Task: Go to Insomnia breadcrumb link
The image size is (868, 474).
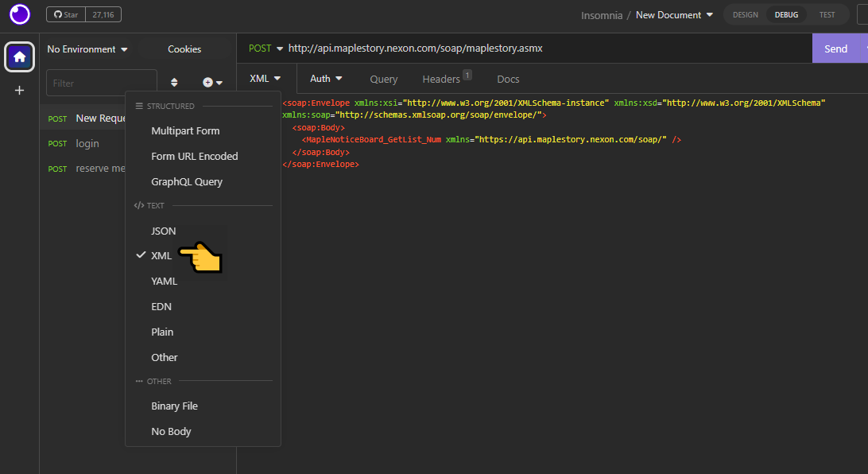Action: point(602,15)
